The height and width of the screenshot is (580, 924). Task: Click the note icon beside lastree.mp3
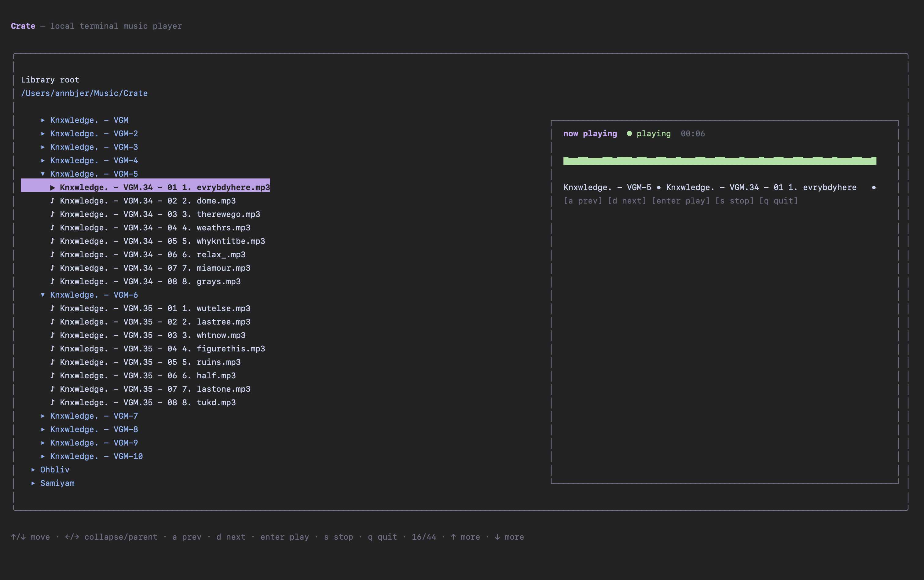[53, 321]
